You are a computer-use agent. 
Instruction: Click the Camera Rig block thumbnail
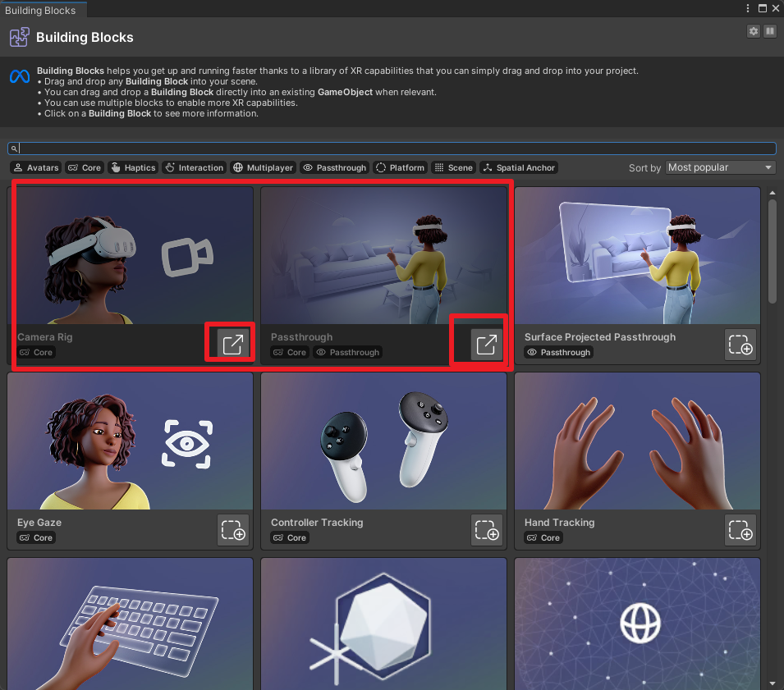point(130,256)
